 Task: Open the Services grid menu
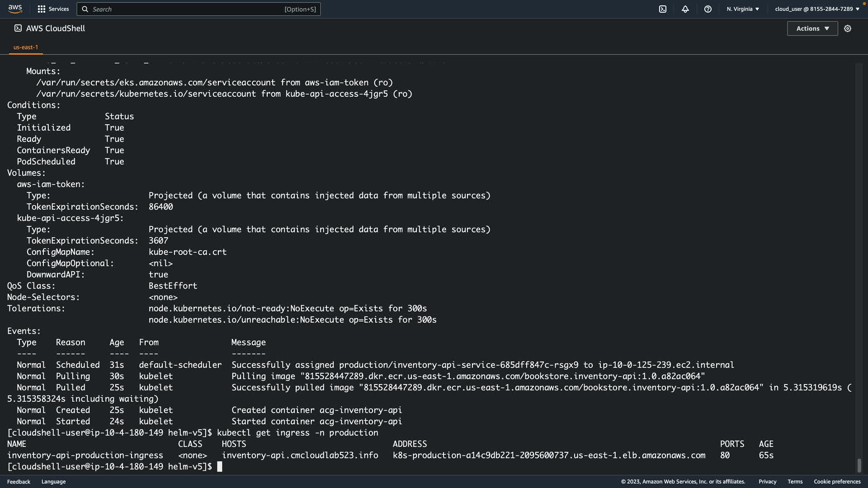point(42,9)
